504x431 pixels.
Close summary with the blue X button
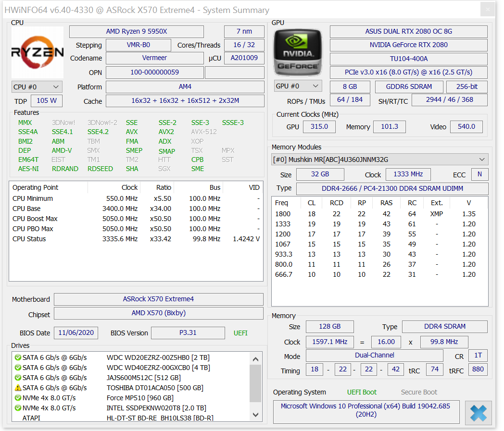point(479,413)
